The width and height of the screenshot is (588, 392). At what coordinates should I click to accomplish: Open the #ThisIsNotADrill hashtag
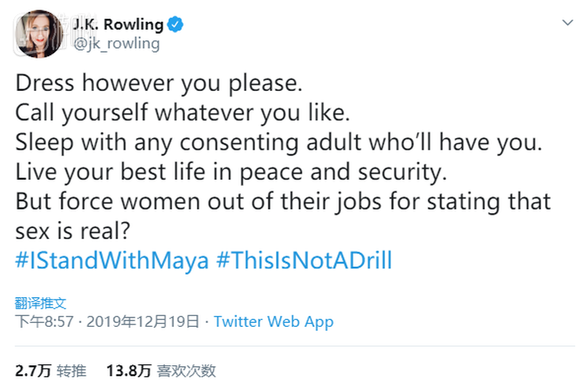303,260
